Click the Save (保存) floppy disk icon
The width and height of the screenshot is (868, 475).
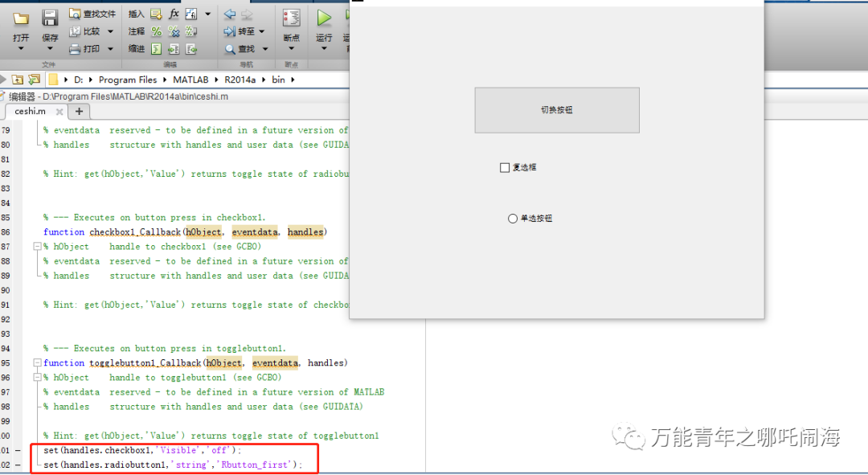[x=50, y=18]
